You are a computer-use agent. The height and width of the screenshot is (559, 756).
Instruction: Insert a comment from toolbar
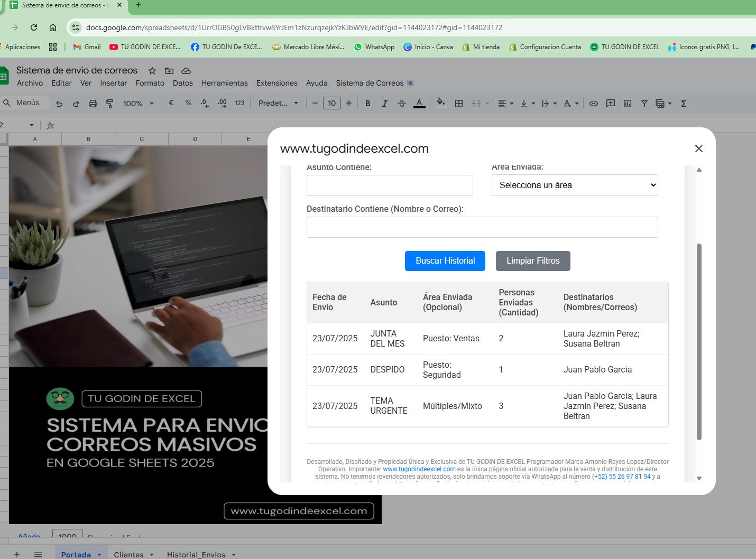click(611, 104)
